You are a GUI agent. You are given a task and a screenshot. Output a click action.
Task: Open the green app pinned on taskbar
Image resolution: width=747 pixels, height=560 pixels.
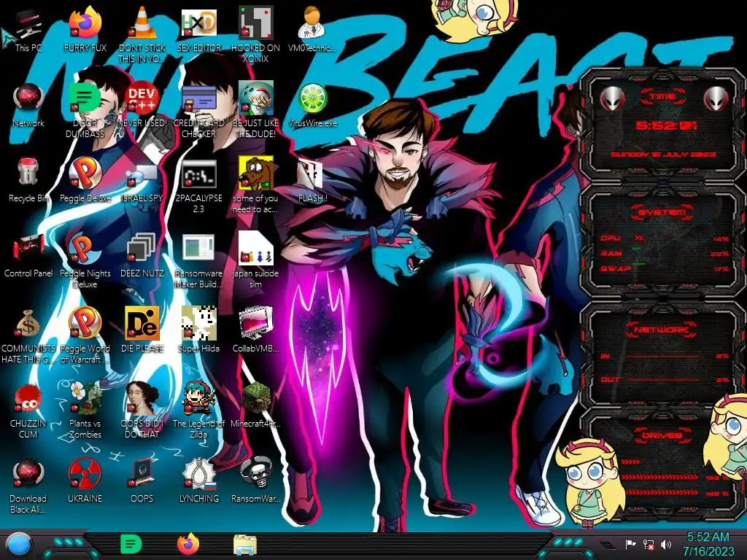tap(131, 544)
